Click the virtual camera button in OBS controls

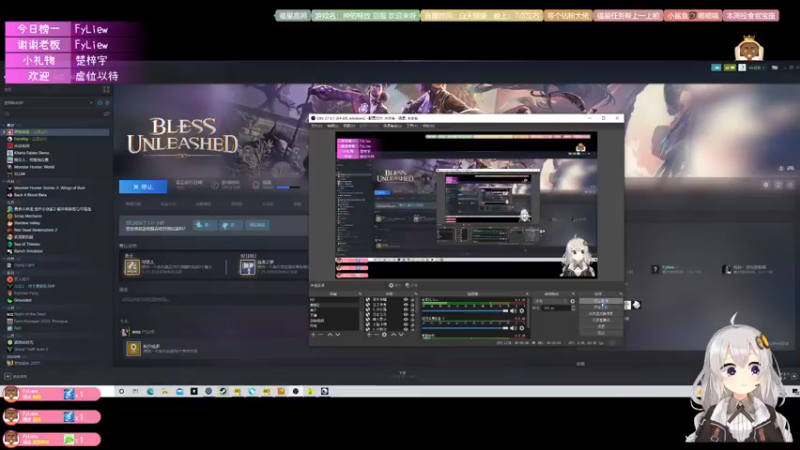point(601,313)
